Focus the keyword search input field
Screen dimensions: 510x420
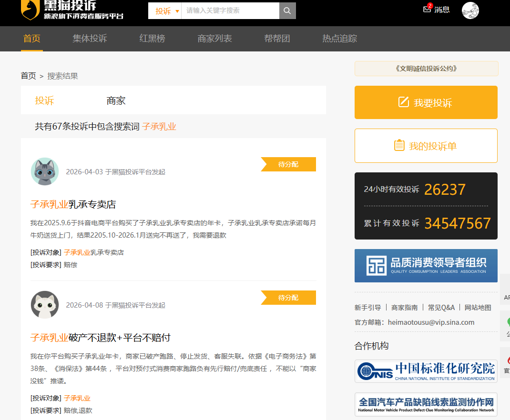pos(230,10)
